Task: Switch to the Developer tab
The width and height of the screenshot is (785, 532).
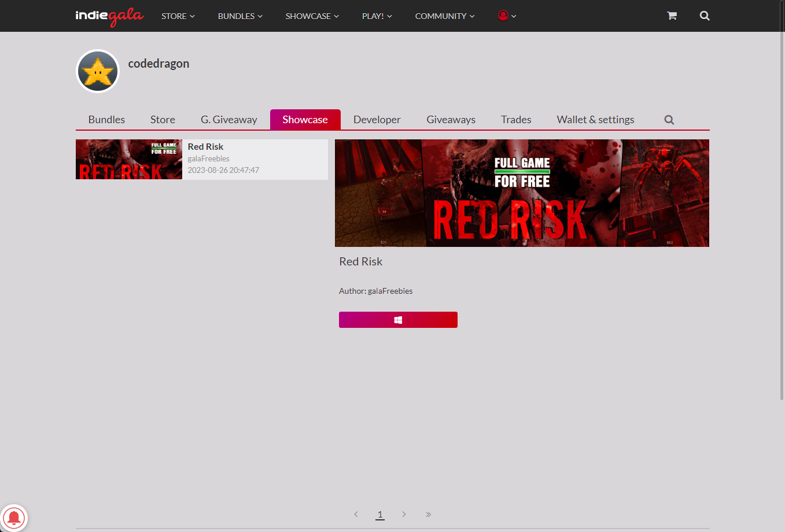Action: [x=377, y=120]
